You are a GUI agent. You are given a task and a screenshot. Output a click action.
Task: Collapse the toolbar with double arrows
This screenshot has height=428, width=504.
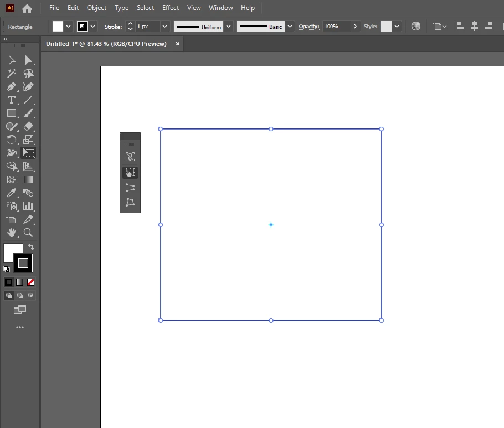click(6, 39)
